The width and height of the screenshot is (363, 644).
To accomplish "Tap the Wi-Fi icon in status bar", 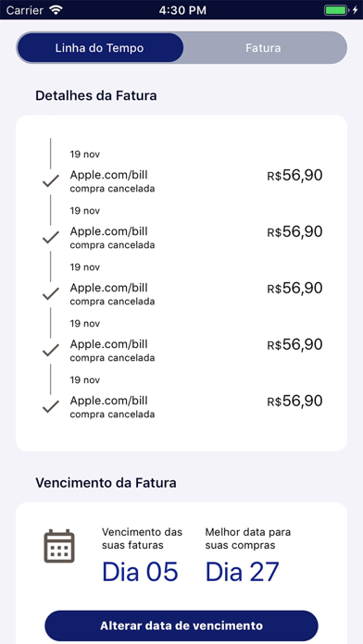I will point(56,10).
